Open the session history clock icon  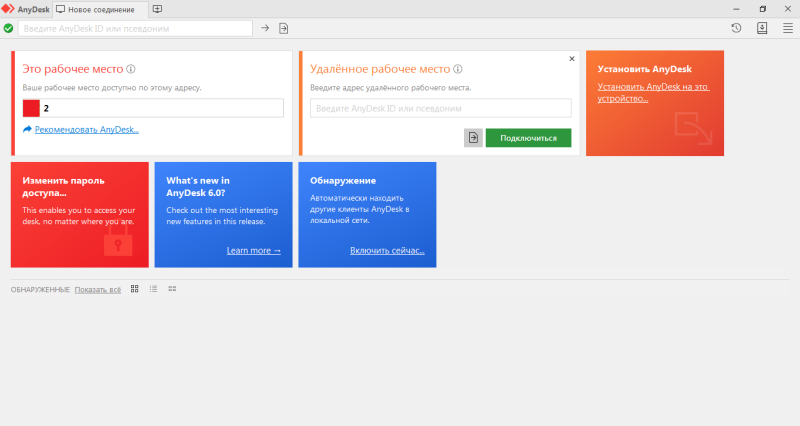[736, 29]
